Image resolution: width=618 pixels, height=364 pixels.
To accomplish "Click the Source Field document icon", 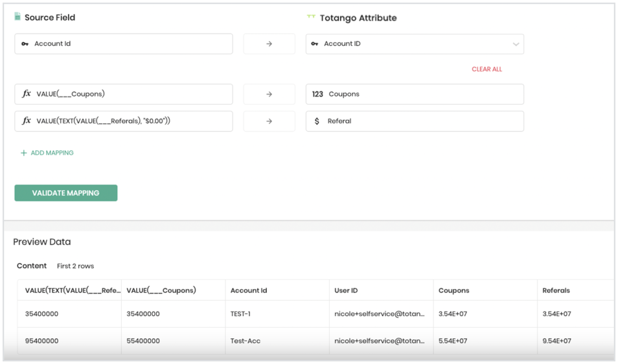I will pyautogui.click(x=17, y=17).
